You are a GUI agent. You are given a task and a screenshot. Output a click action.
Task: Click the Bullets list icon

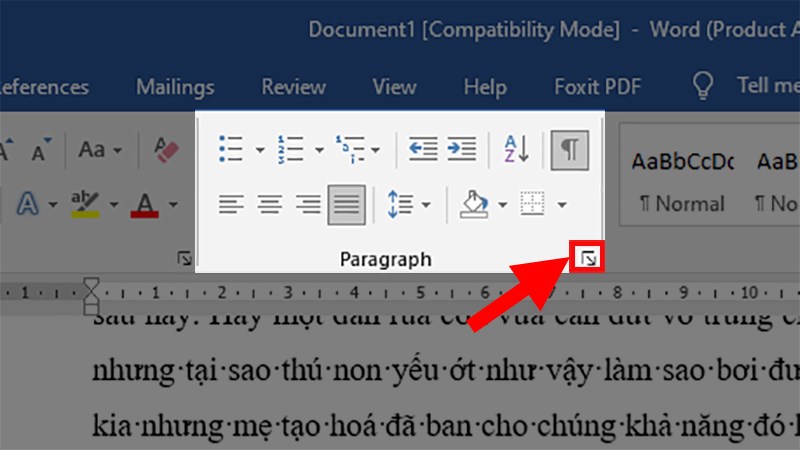point(231,149)
